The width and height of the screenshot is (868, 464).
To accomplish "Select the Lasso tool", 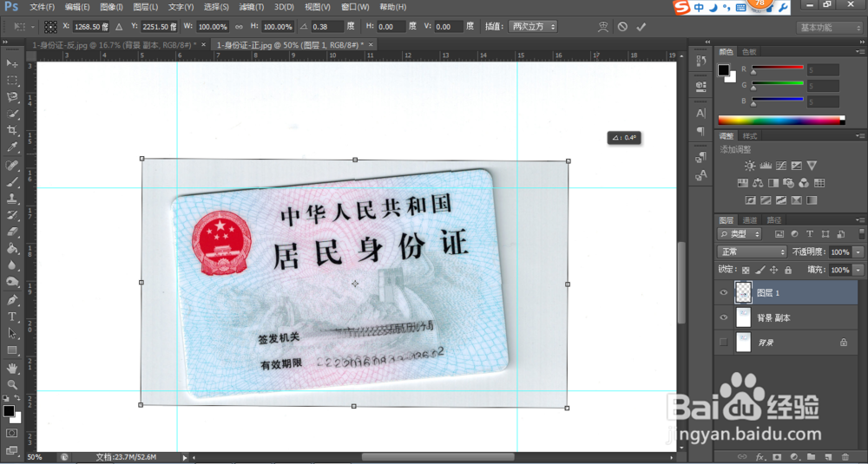I will click(x=12, y=97).
